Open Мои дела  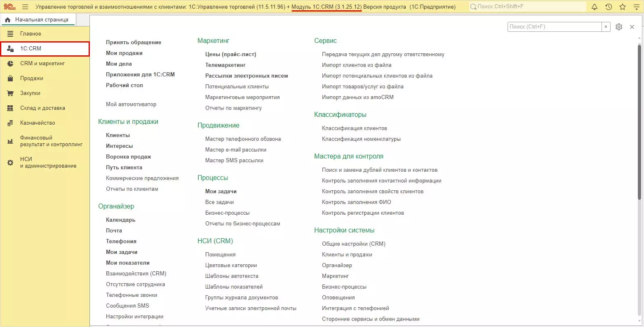coord(119,64)
